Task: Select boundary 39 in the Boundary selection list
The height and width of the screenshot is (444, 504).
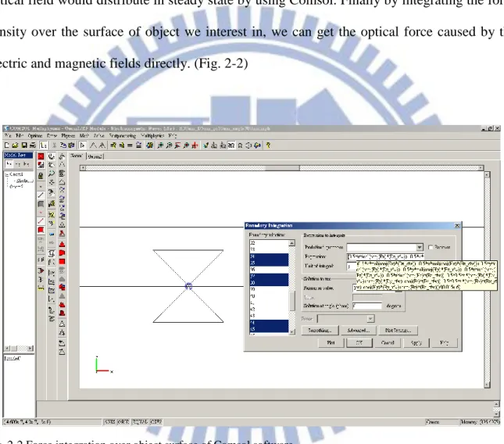Action: [x=269, y=289]
